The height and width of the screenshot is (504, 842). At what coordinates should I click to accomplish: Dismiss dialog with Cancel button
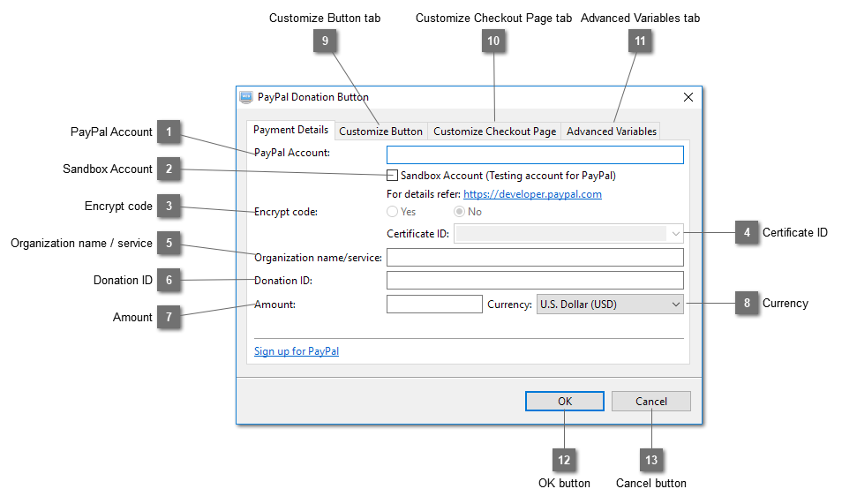650,402
